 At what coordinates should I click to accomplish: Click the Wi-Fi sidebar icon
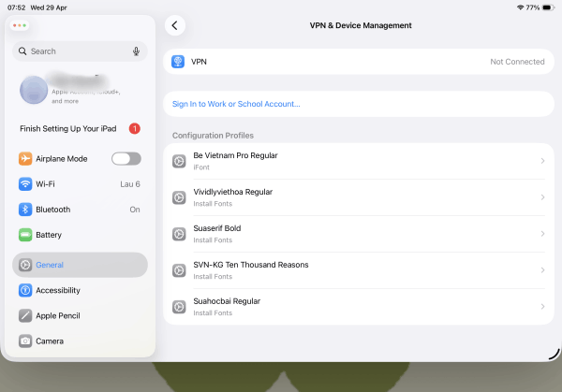point(25,184)
